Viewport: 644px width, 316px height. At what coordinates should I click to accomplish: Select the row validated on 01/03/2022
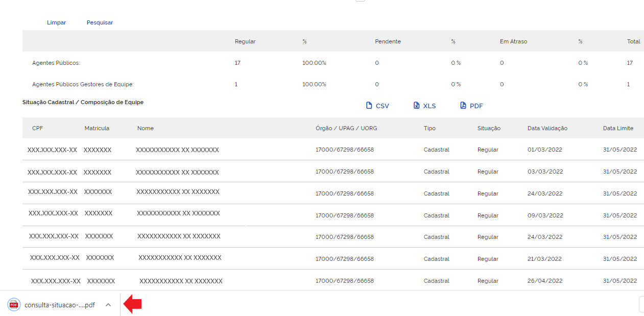[545, 150]
